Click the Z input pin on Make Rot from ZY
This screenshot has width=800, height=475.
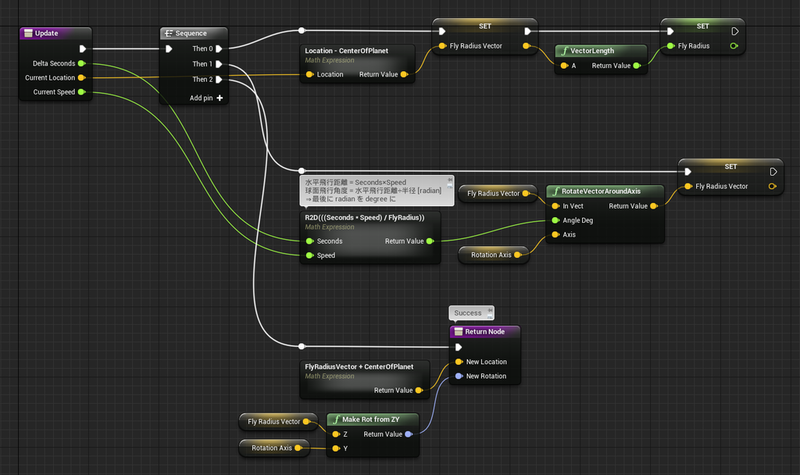pos(336,434)
